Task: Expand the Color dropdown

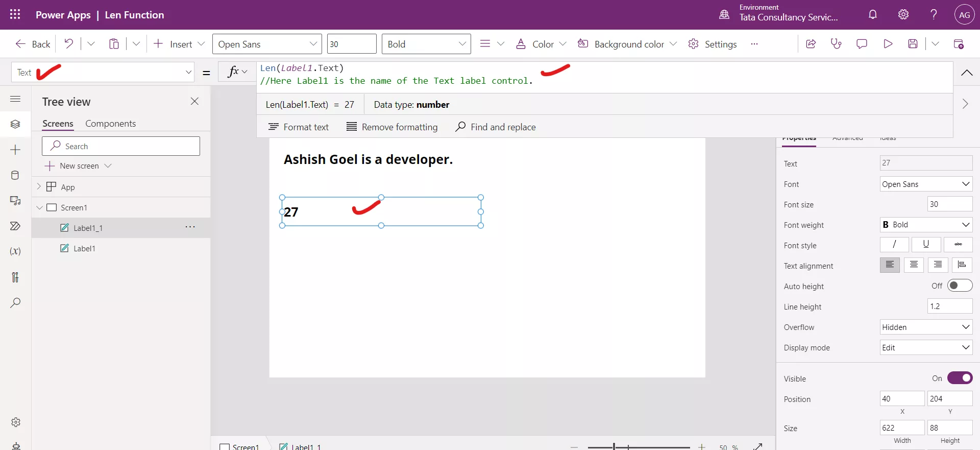Action: 562,44
